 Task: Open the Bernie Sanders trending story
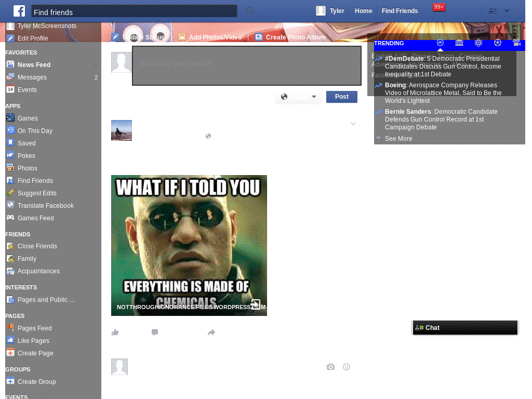(441, 119)
